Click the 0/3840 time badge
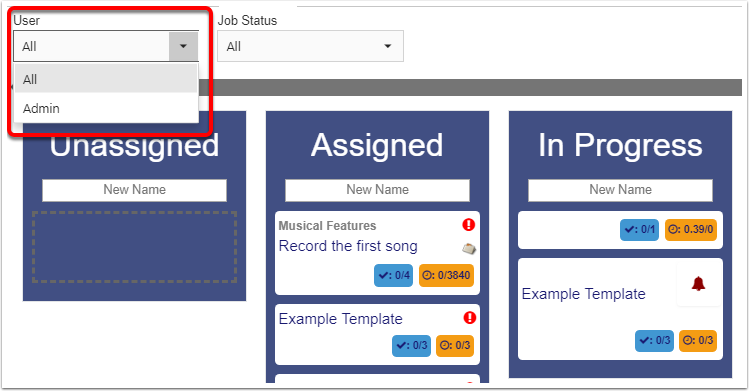Screen dimensions: 749x391 [446, 275]
